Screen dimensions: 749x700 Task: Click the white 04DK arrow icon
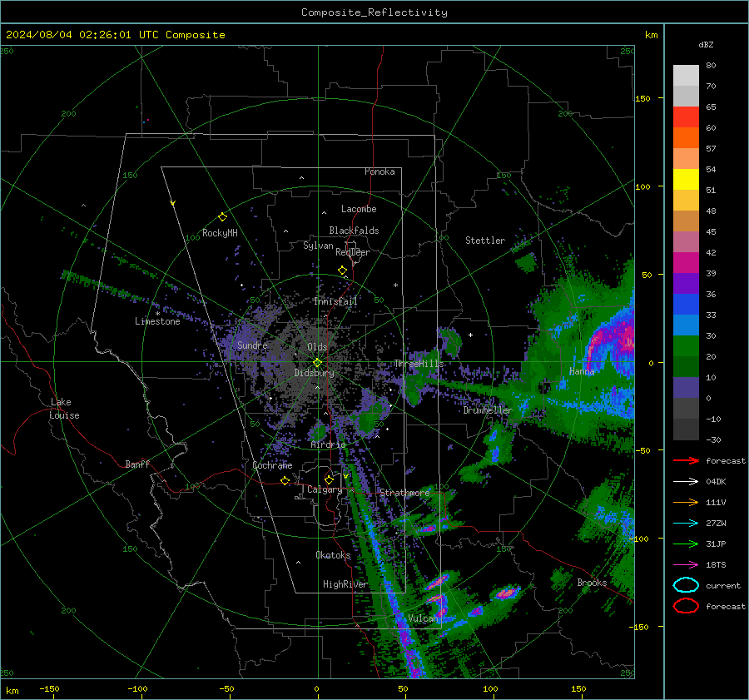(686, 481)
